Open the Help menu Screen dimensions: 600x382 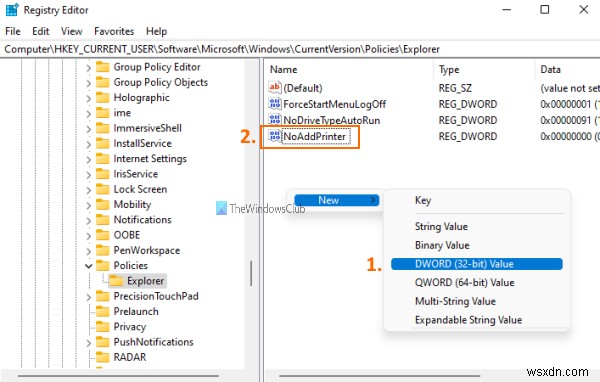(x=157, y=31)
